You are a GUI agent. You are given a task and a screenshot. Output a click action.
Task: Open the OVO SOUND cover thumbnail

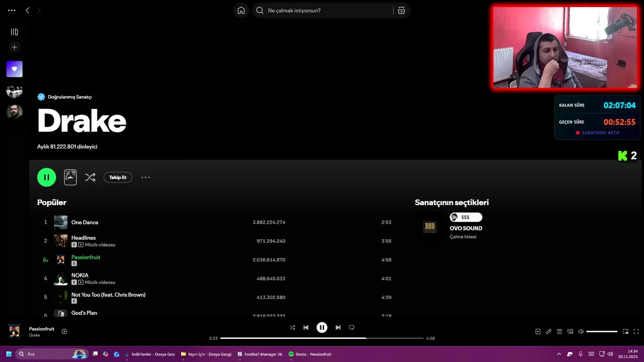point(430,227)
